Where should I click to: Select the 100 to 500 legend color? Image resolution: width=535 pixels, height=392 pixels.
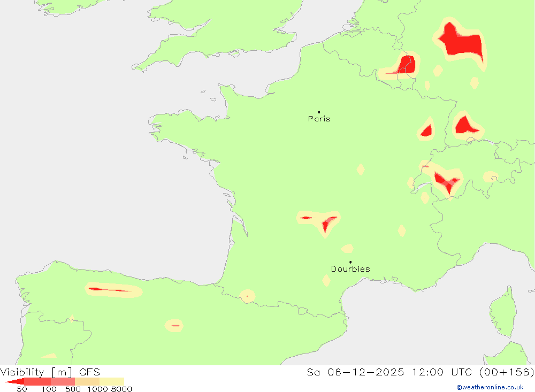[63, 381]
